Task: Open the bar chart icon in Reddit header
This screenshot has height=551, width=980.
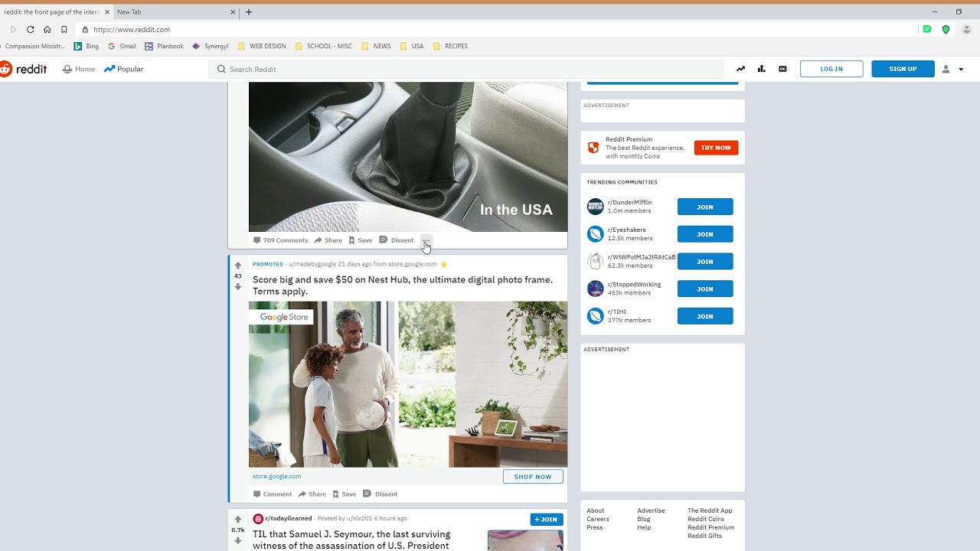Action: coord(761,69)
